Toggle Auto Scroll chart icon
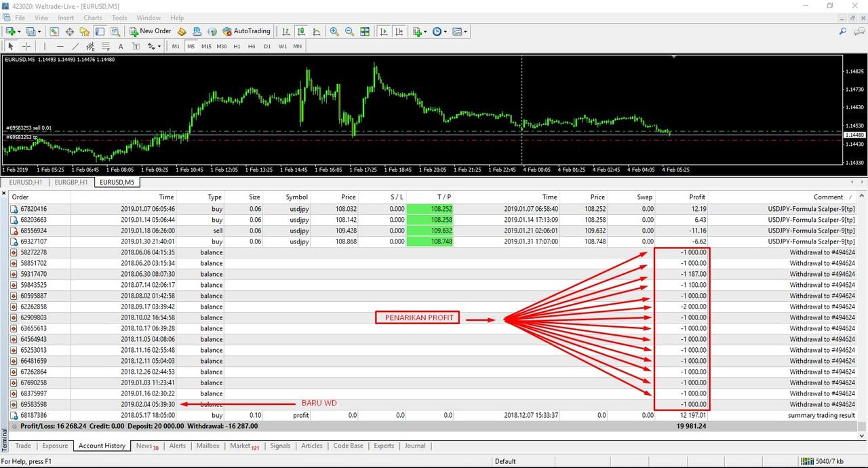The width and height of the screenshot is (868, 468). (x=384, y=31)
